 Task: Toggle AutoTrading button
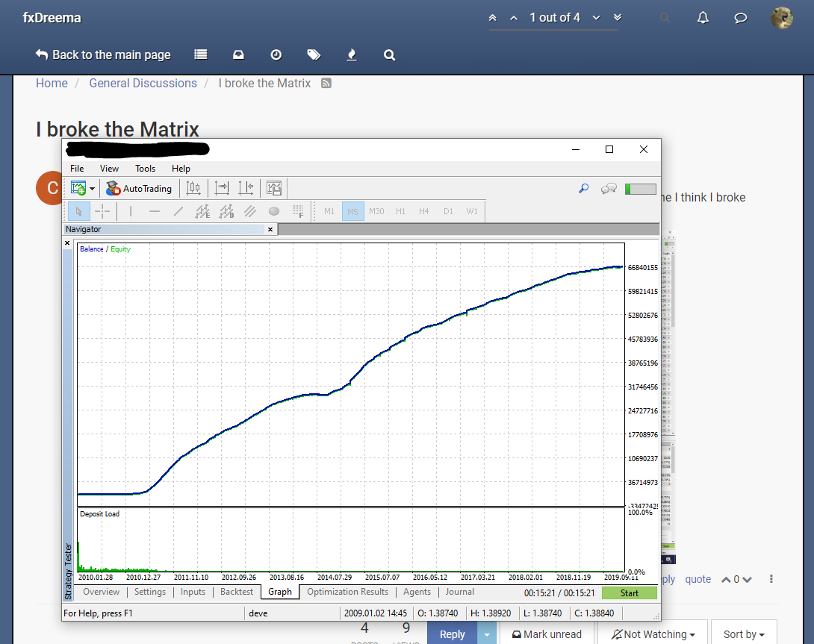click(139, 188)
